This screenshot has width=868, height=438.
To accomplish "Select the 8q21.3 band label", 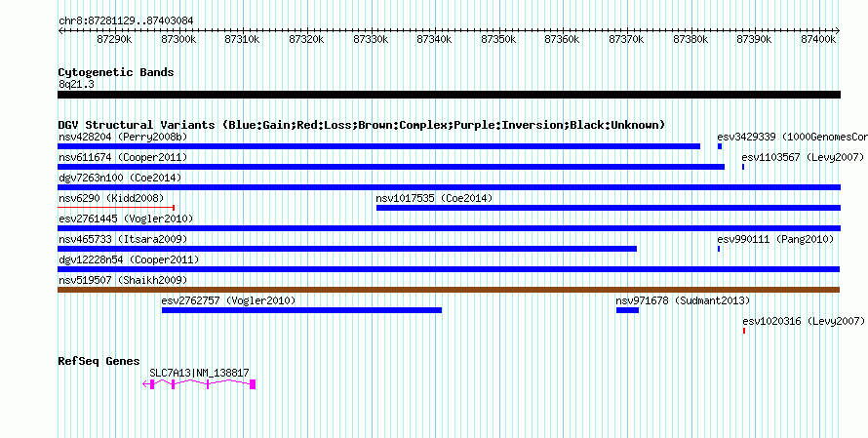I will [x=77, y=85].
